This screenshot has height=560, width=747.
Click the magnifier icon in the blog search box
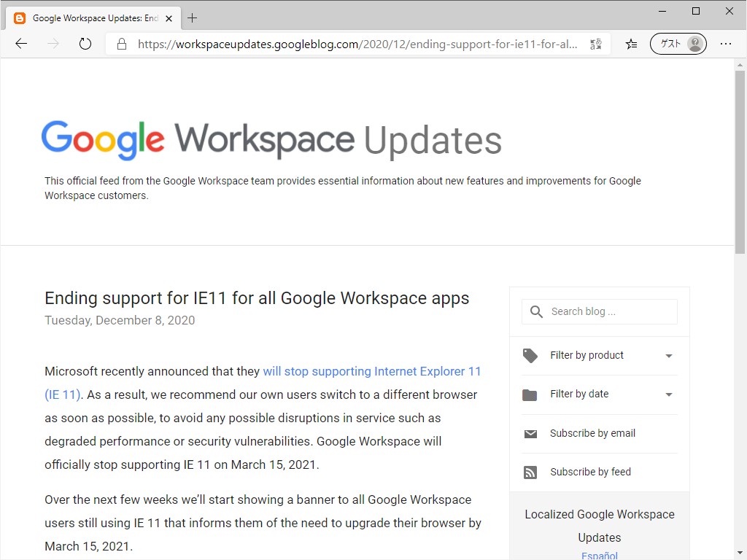pos(536,311)
